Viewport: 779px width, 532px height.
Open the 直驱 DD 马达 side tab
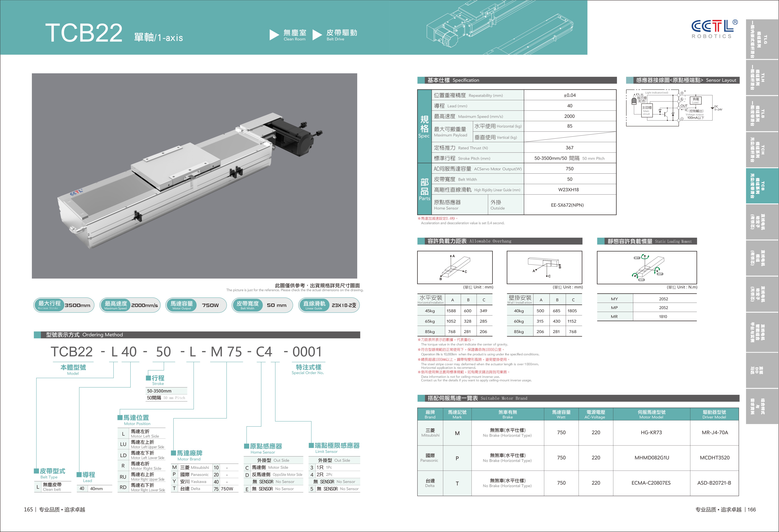pos(762,370)
